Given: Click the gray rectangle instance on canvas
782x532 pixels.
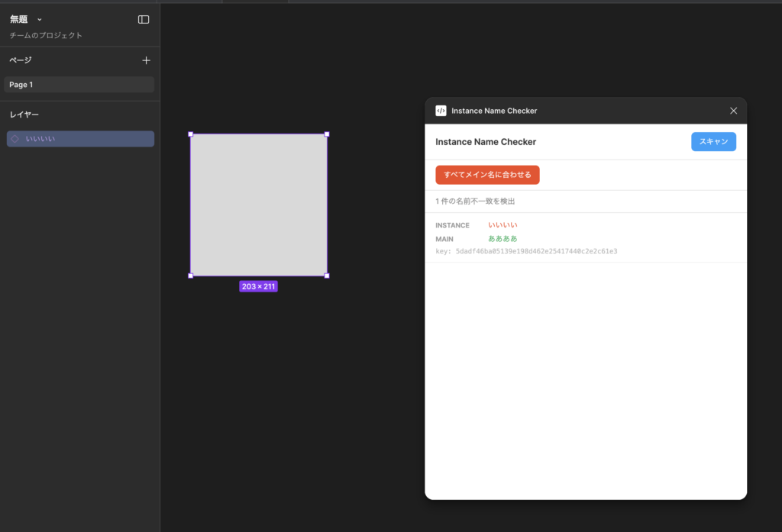Looking at the screenshot, I should click(259, 205).
